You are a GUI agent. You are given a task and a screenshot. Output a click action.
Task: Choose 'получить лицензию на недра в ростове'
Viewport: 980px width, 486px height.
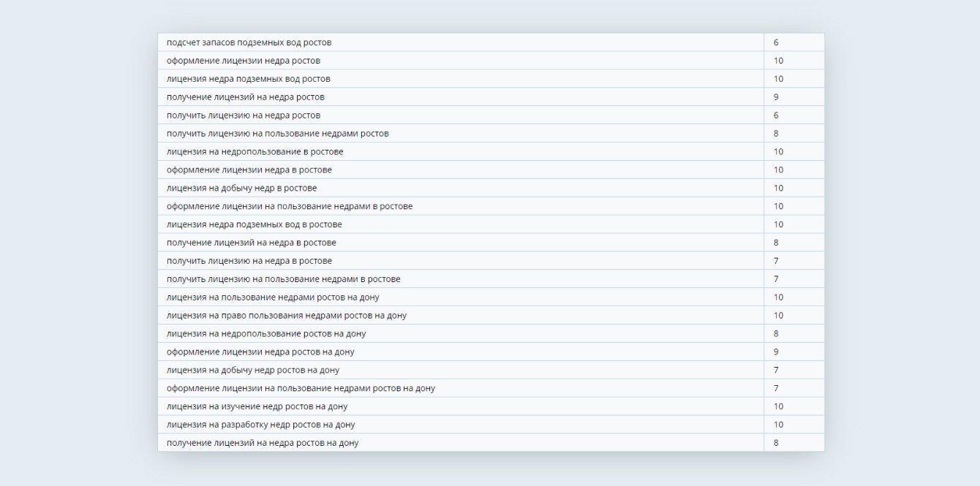click(249, 261)
